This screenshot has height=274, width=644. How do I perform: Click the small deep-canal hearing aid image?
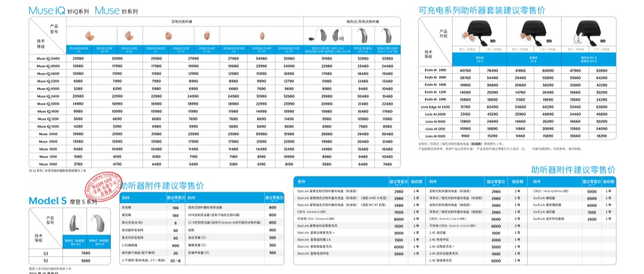(x=262, y=36)
